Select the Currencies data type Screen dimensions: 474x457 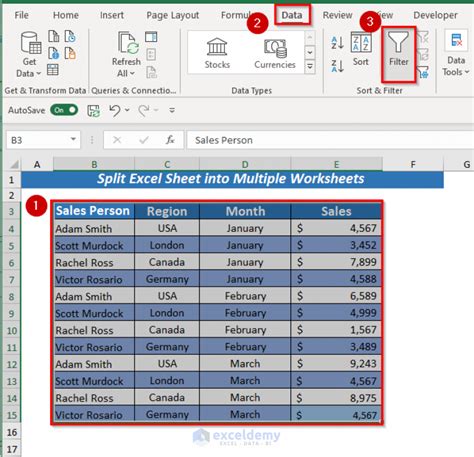click(275, 54)
